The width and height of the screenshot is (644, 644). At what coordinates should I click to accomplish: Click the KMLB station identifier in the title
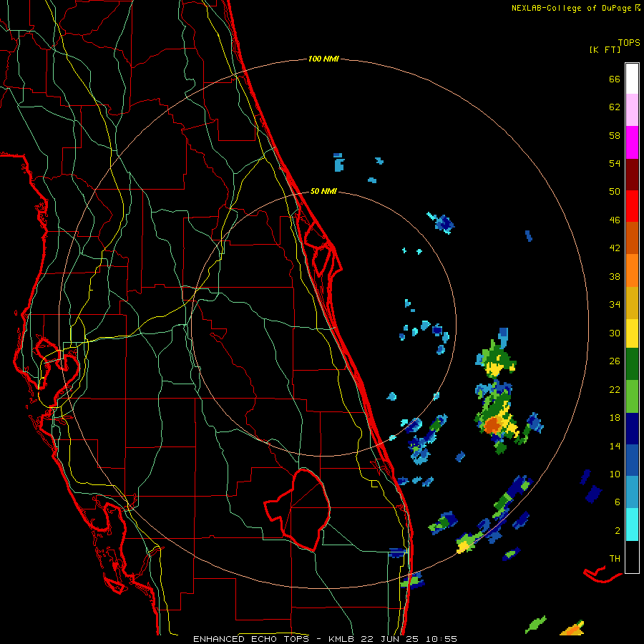[341, 639]
